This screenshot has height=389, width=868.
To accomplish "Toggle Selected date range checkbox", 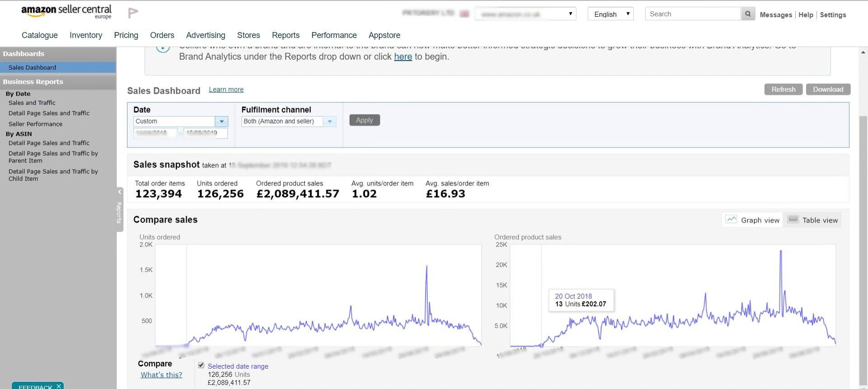I will tap(201, 365).
